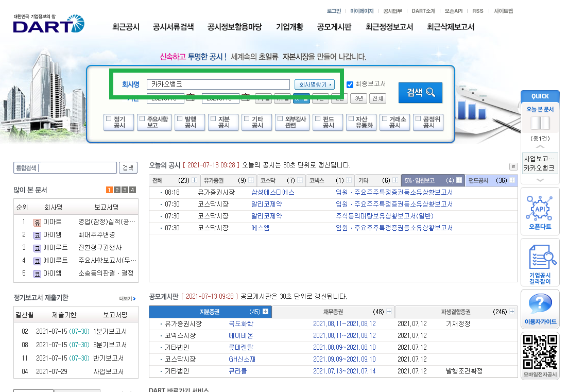Click the 검색 button next to 통합검색
Screen dimensions: 568x392
(128, 168)
